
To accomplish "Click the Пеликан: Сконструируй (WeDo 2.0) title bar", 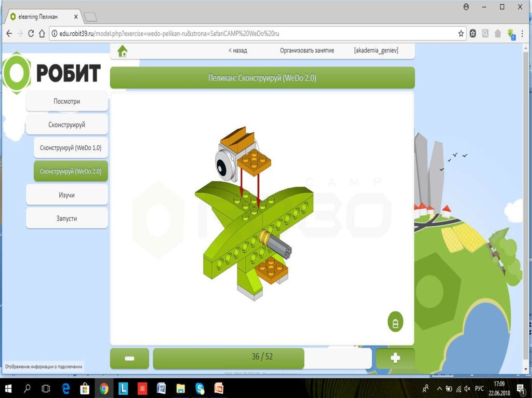I will [x=262, y=78].
